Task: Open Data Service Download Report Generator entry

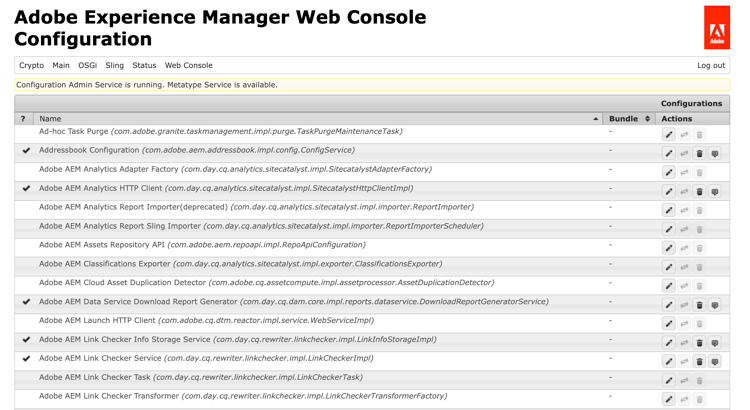Action: 294,301
